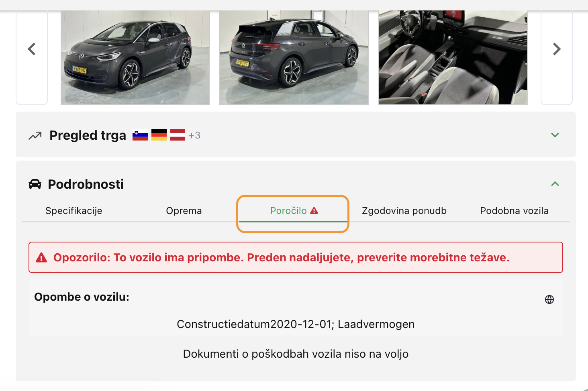This screenshot has height=391, width=588.
Task: Click the previous photo arrow
Action: point(32,49)
